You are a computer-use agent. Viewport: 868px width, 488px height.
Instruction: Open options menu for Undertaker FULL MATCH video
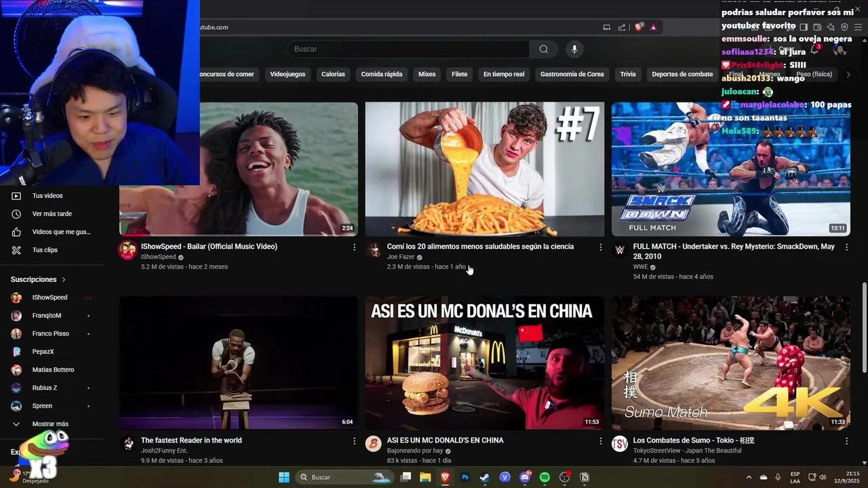pyautogui.click(x=846, y=247)
